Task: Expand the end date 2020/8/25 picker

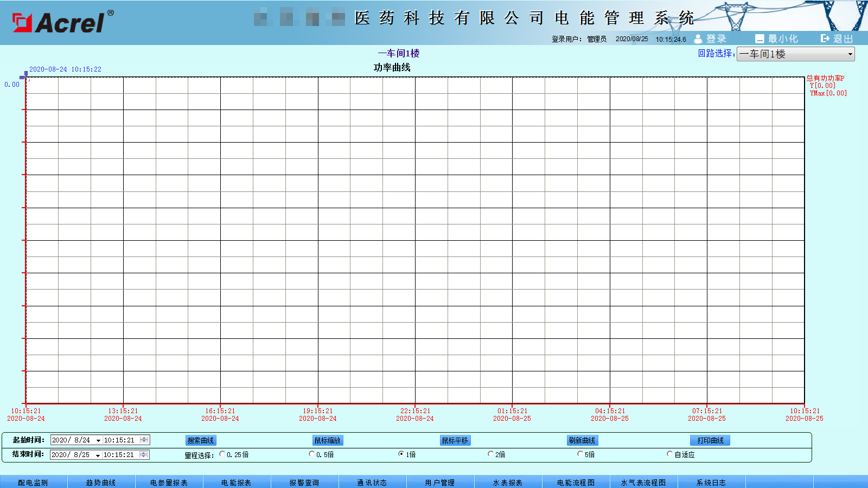Action: coord(98,455)
